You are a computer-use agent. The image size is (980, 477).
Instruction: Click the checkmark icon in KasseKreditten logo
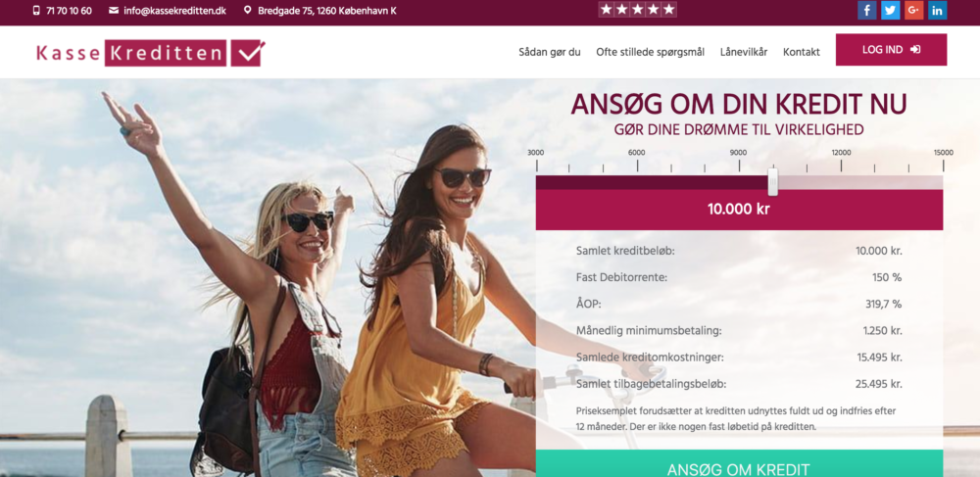pos(248,53)
